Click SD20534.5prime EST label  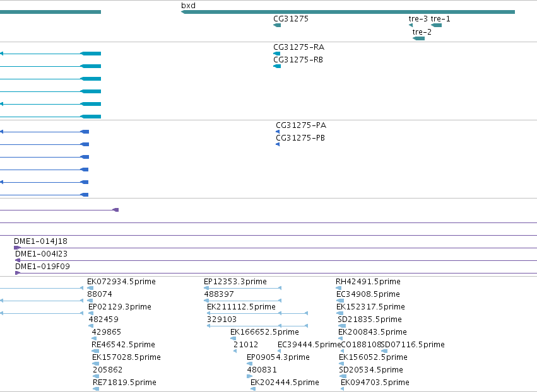tap(371, 370)
